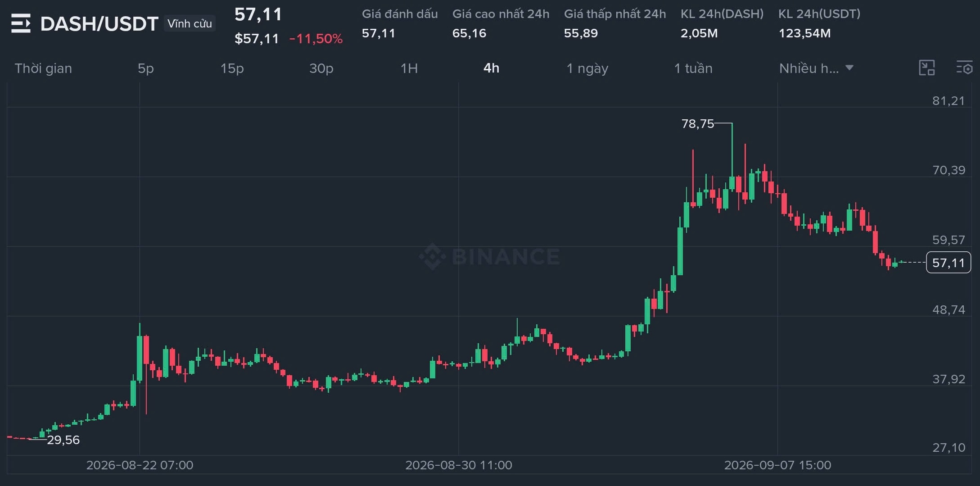Click the Binance watermark logo
The height and width of the screenshot is (486, 980).
point(490,257)
